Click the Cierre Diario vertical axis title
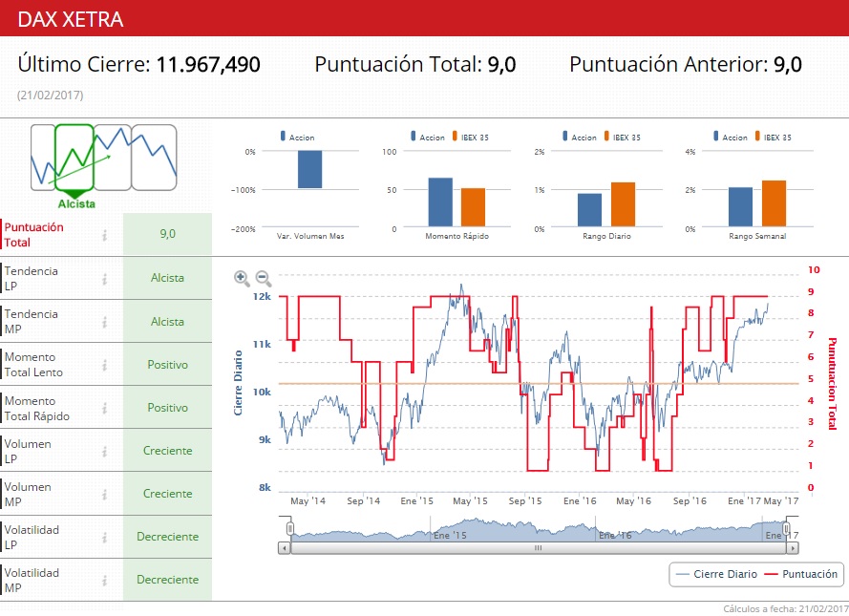Image resolution: width=849 pixels, height=616 pixels. [x=238, y=383]
